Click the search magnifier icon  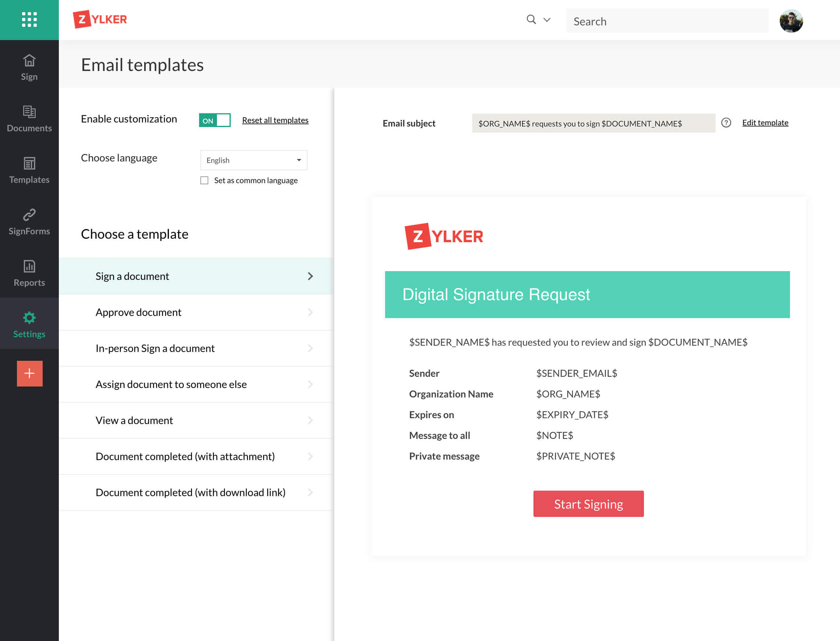(x=531, y=19)
